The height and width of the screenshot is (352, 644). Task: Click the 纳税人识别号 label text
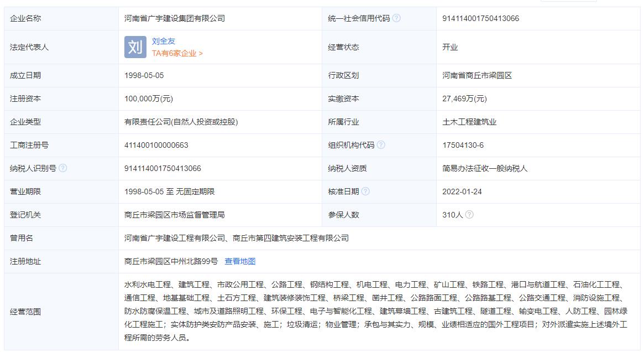tap(33, 168)
